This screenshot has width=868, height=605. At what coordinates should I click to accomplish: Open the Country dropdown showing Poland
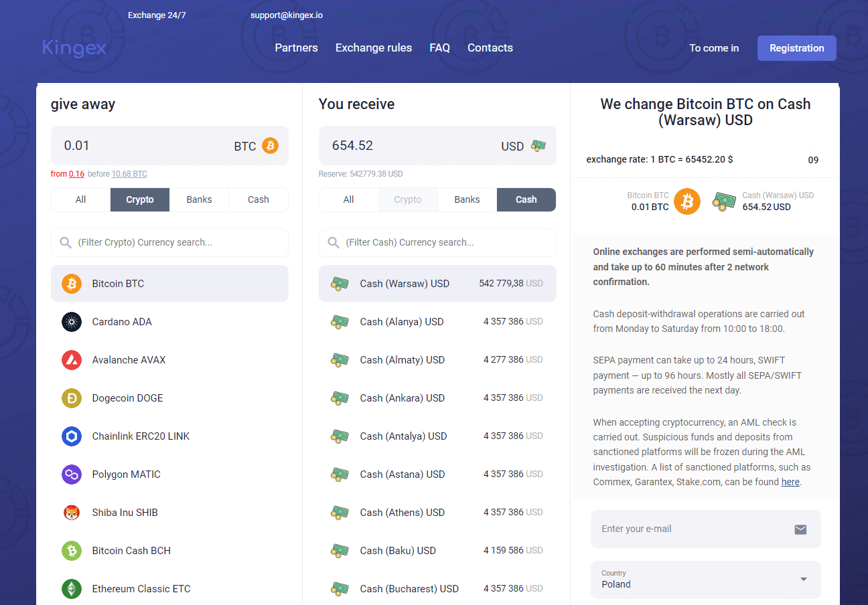[x=705, y=580]
